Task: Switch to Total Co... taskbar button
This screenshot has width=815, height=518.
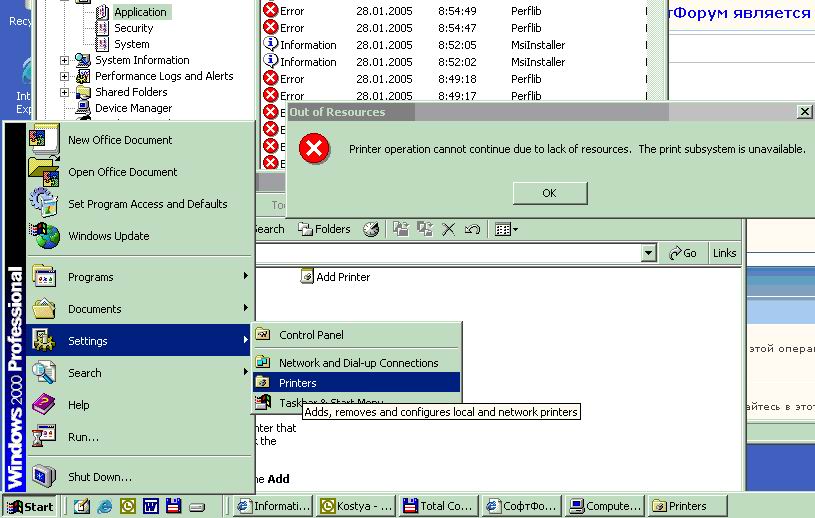Action: click(439, 506)
